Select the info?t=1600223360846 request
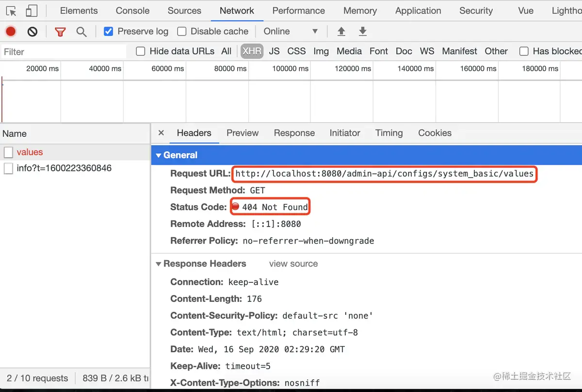Screen dimensions: 582x392 pos(75,168)
